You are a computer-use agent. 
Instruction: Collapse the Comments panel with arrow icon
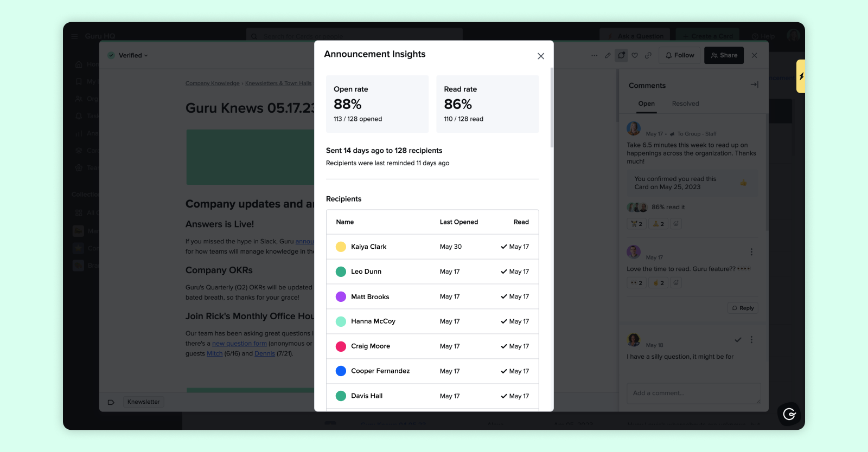click(x=755, y=85)
